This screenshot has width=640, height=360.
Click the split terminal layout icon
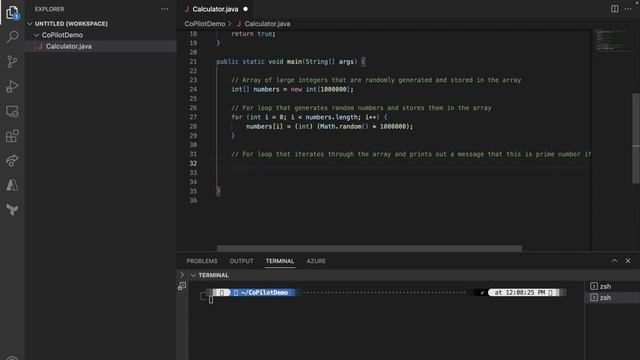[x=182, y=286]
